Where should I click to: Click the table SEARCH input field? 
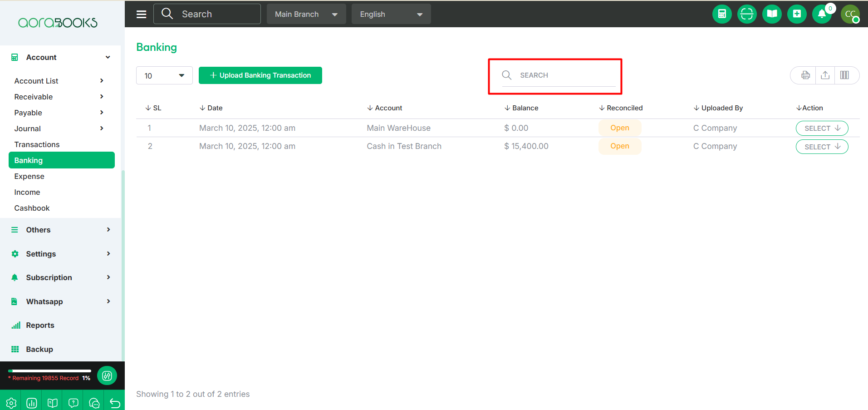pos(559,75)
